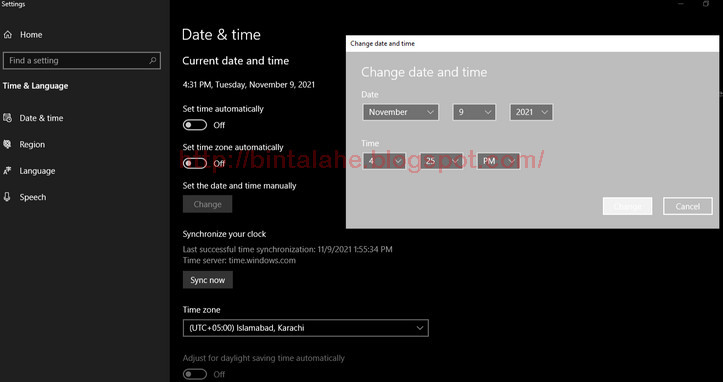The width and height of the screenshot is (723, 382).
Task: Click the restore window icon at top right
Action: [705, 4]
